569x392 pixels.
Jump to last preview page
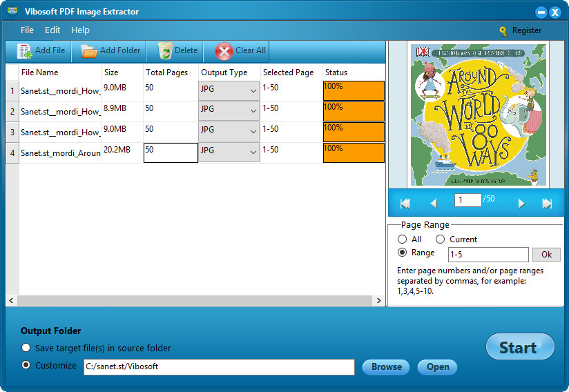click(547, 204)
